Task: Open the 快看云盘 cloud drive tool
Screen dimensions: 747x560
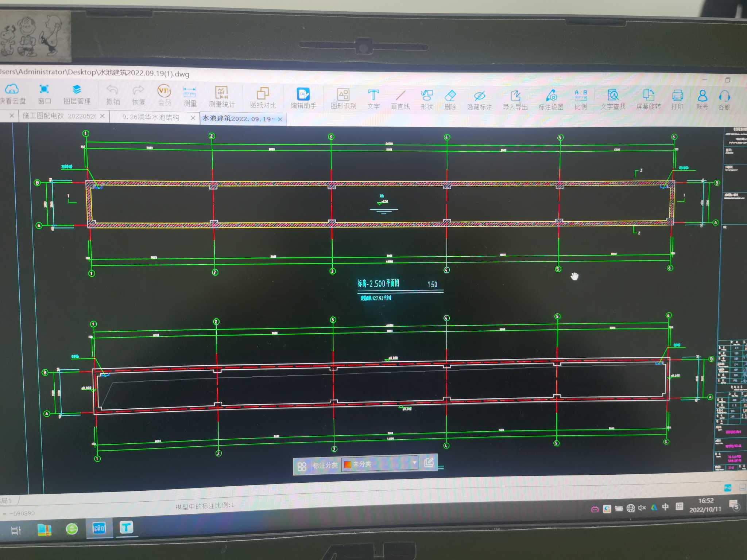Action: click(12, 94)
